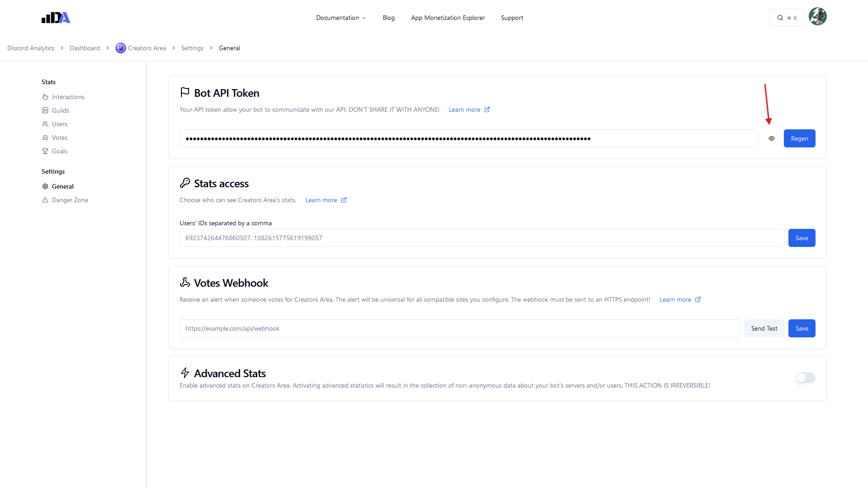This screenshot has height=488, width=868.
Task: Open App Monetization Explorer
Action: point(448,18)
